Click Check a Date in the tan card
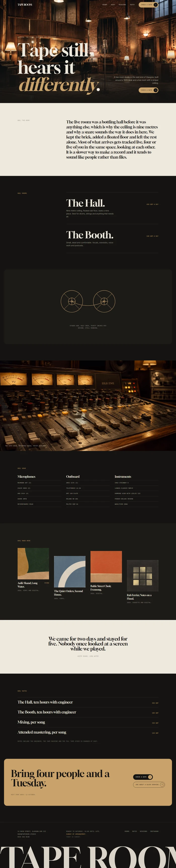 143,777
